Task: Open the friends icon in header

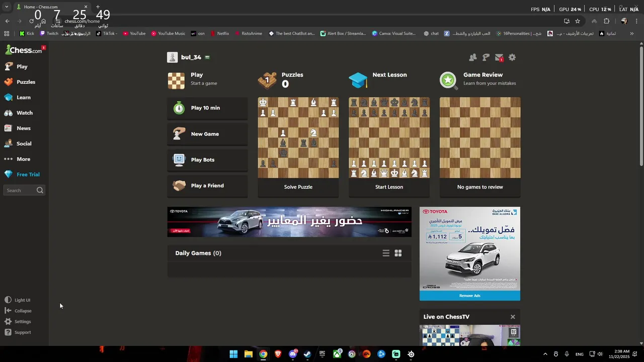Action: point(472,58)
